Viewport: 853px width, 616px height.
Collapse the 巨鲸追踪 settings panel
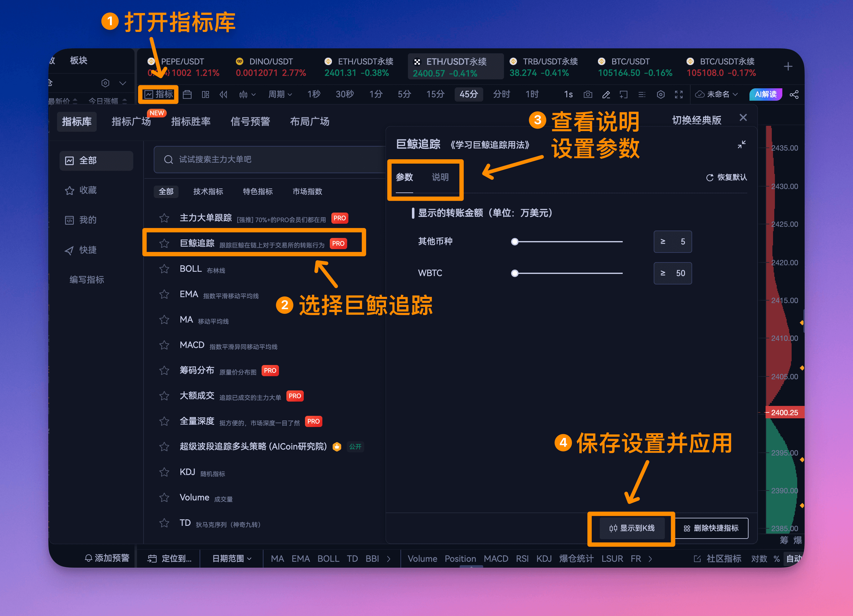click(x=742, y=144)
